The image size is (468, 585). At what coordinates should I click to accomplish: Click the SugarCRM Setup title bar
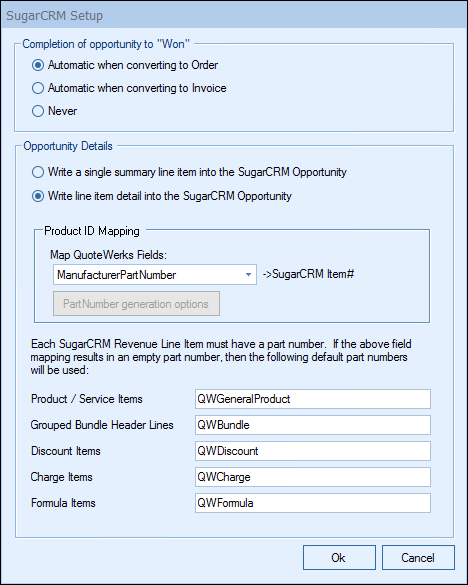[x=234, y=16]
